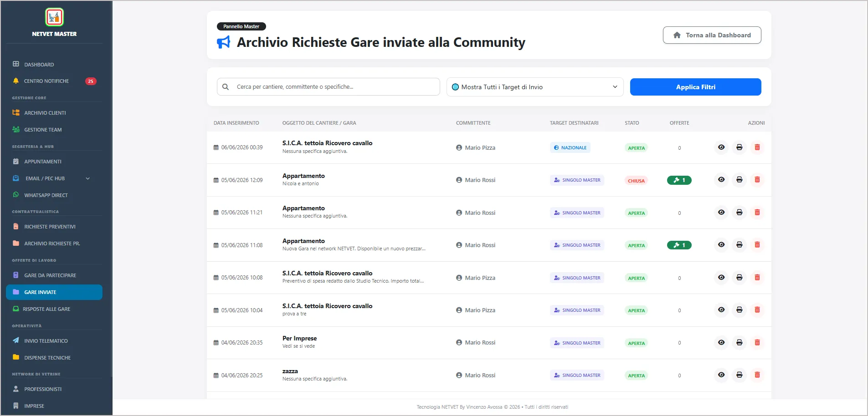View details of the 06/06/2026 00:39 request

[721, 147]
